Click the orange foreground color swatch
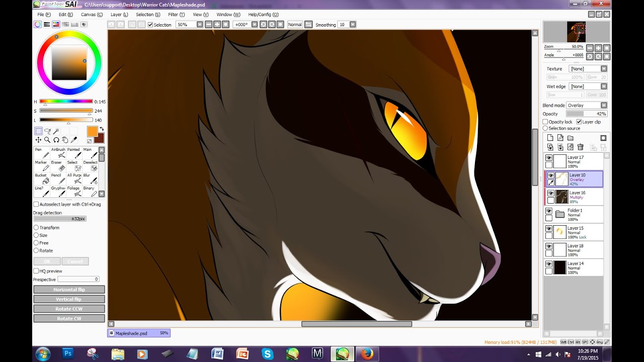 tap(92, 131)
